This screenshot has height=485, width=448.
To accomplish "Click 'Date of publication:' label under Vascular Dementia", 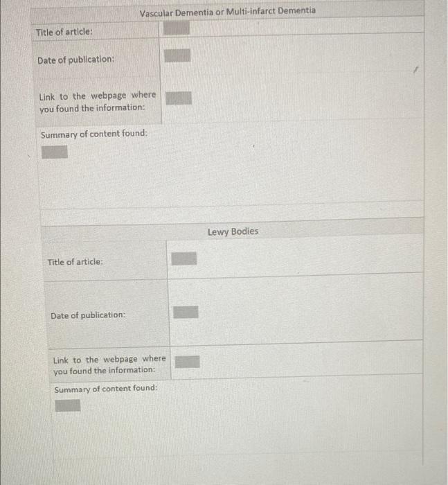I will coord(75,60).
